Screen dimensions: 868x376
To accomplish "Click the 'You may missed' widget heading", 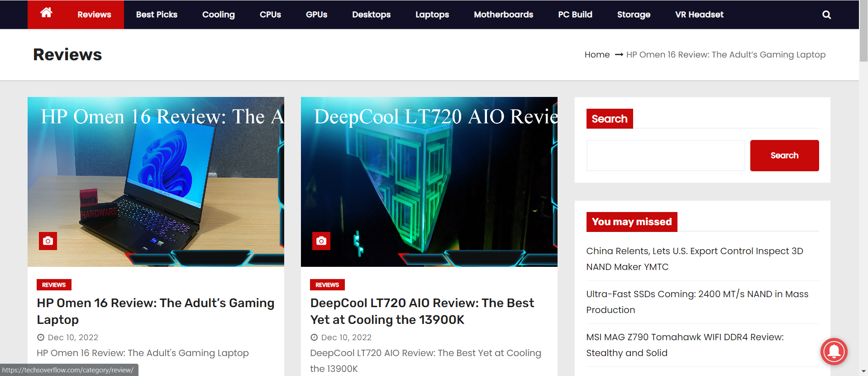I will (x=632, y=222).
